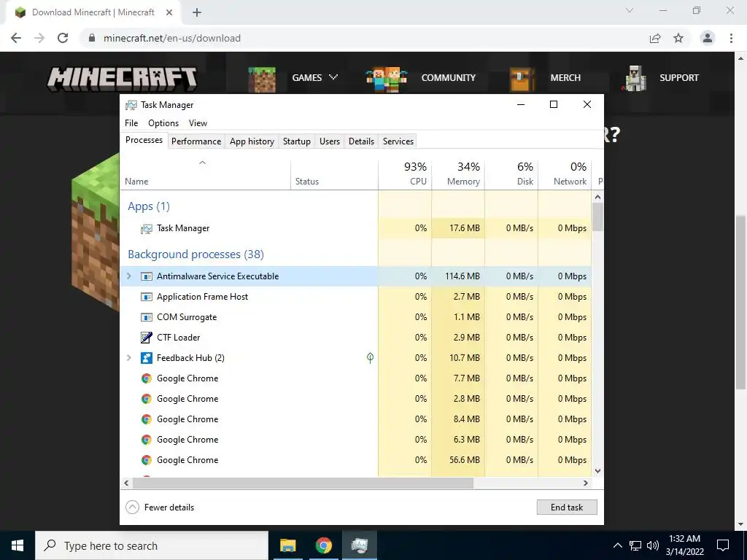747x560 pixels.
Task: Click the Task Manager title bar icon
Action: [131, 105]
